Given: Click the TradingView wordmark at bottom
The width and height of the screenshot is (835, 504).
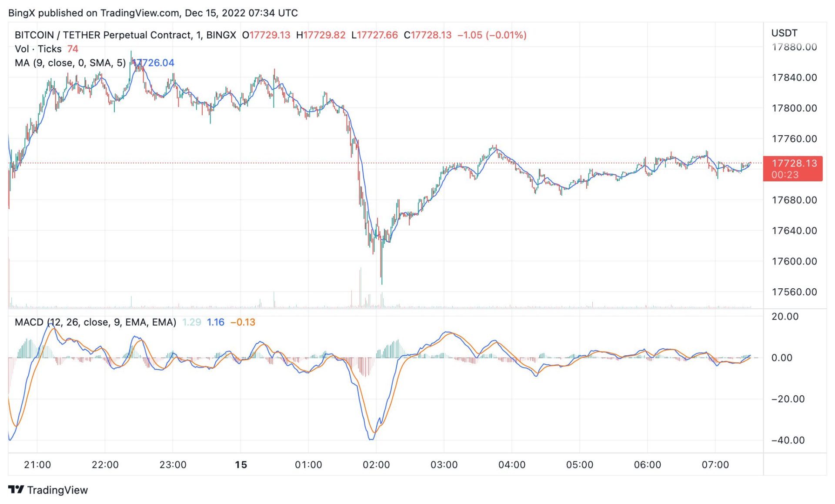Looking at the screenshot, I should point(57,490).
